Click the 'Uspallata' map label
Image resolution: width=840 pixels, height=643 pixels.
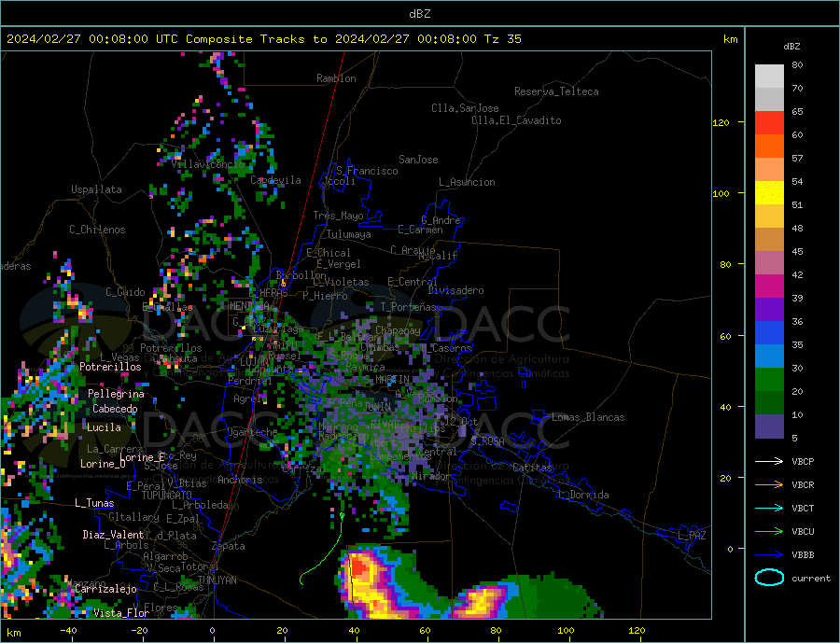point(96,189)
